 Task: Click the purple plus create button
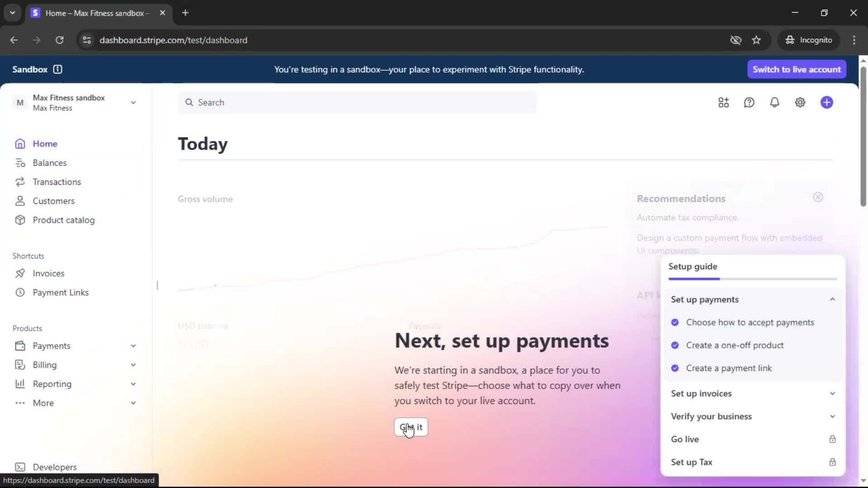tap(826, 103)
